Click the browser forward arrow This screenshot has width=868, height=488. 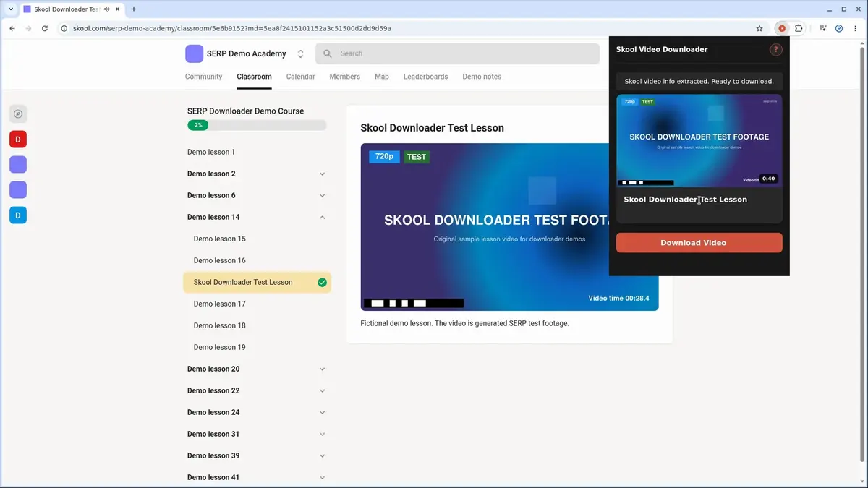pos(28,28)
